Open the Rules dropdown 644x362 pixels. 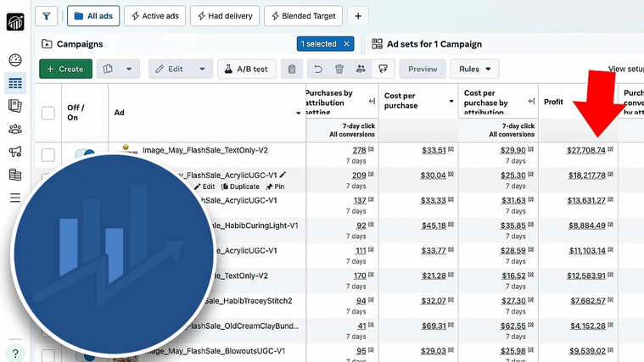tap(474, 69)
